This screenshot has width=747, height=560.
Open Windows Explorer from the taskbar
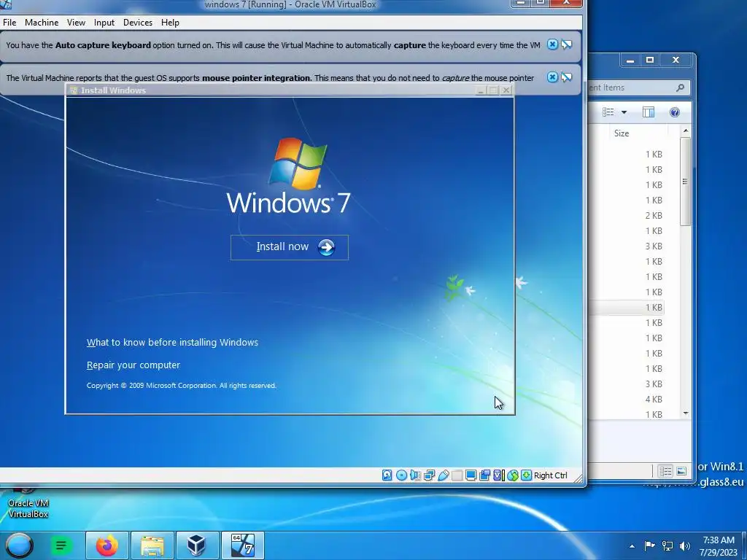(x=152, y=545)
